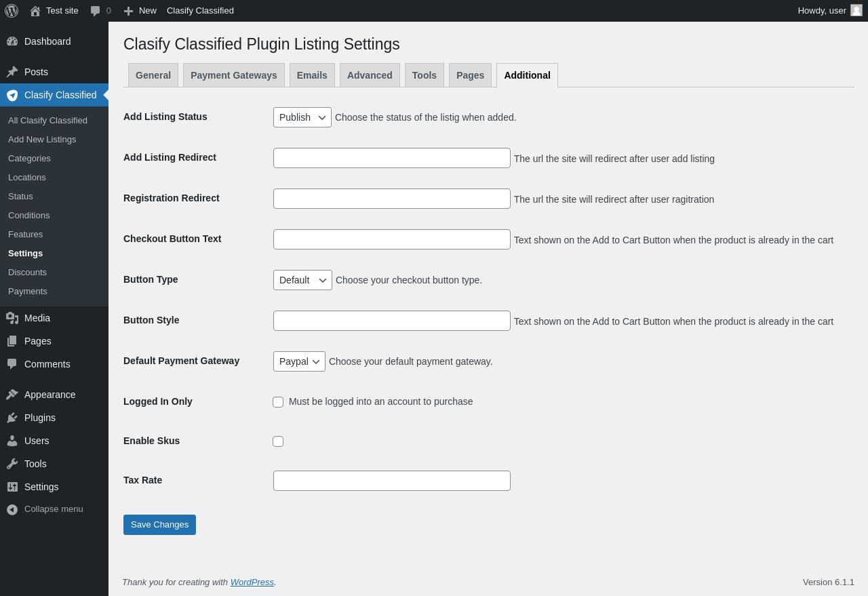Open the Button Type dropdown

(302, 280)
